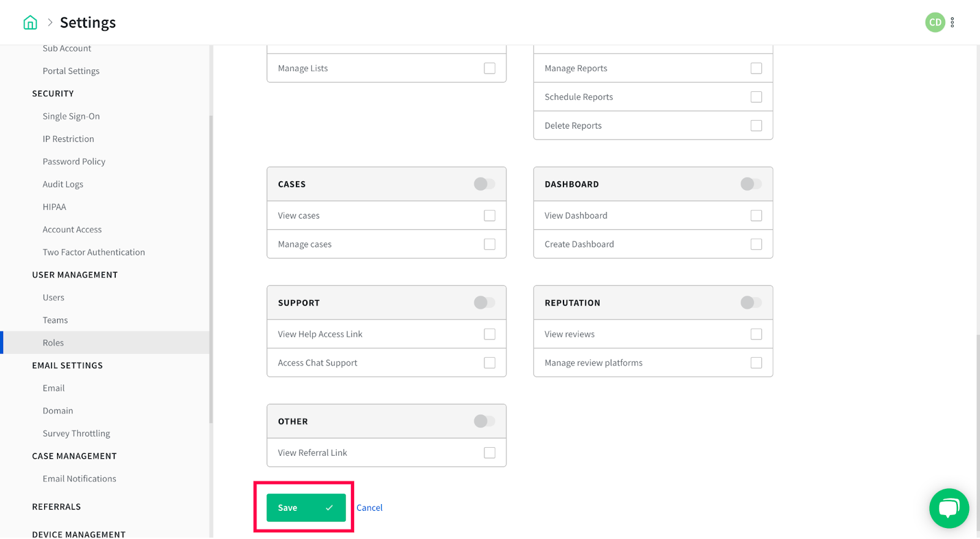
Task: Tick the Schedule Reports checkbox
Action: pyautogui.click(x=756, y=97)
